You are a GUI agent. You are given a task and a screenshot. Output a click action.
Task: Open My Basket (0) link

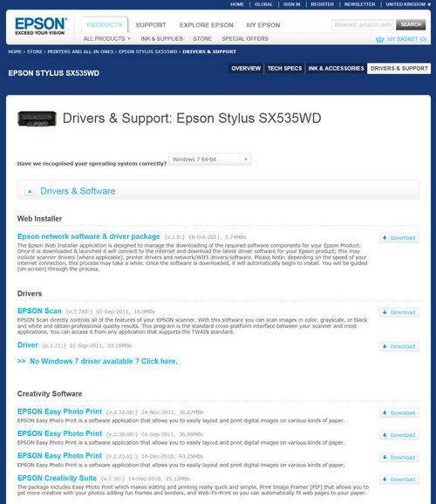pos(406,39)
